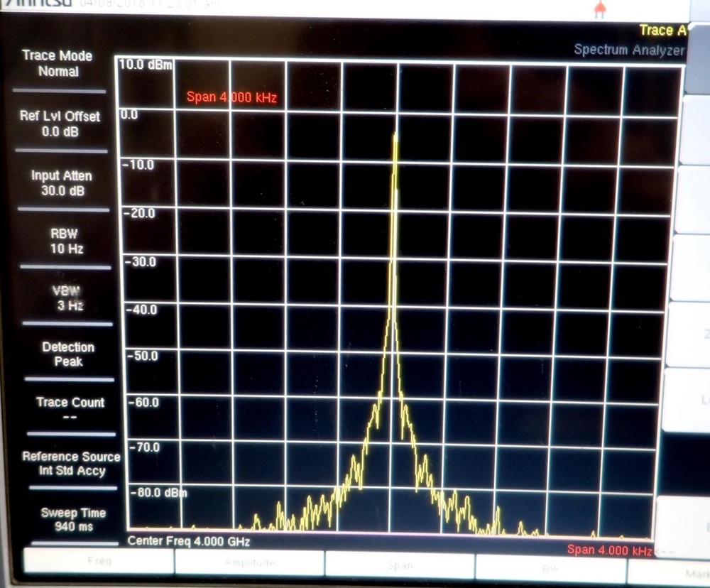Select the Span menu key
Screen dimensions: 710x588
pyautogui.click(x=399, y=565)
